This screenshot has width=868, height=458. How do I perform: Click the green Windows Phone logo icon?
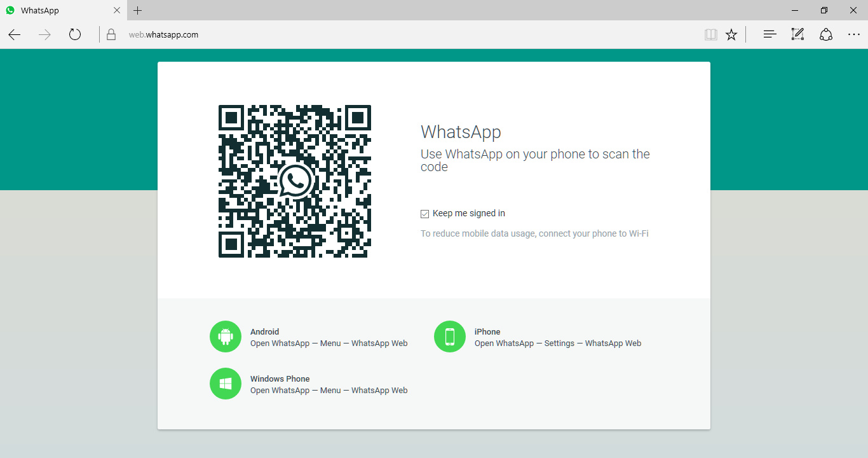coord(226,384)
